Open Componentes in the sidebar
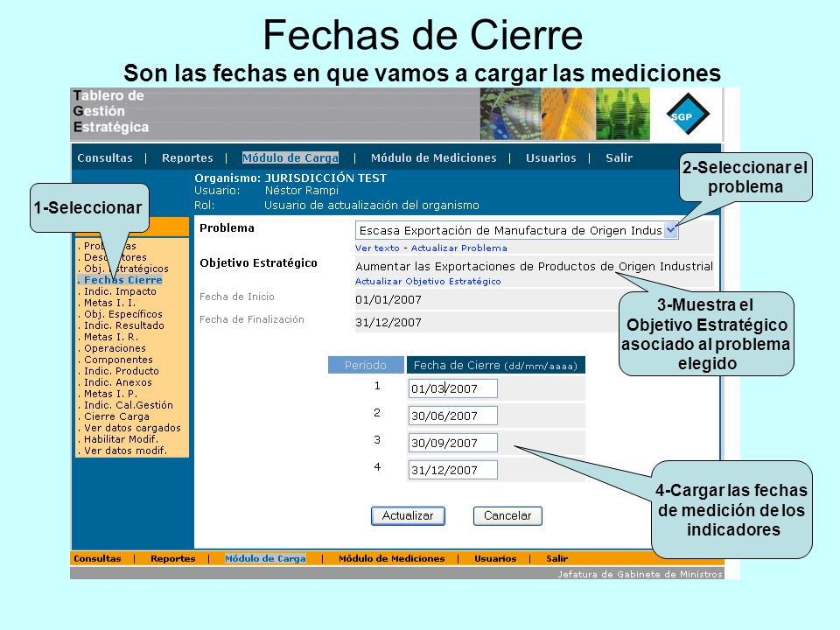 pyautogui.click(x=118, y=360)
